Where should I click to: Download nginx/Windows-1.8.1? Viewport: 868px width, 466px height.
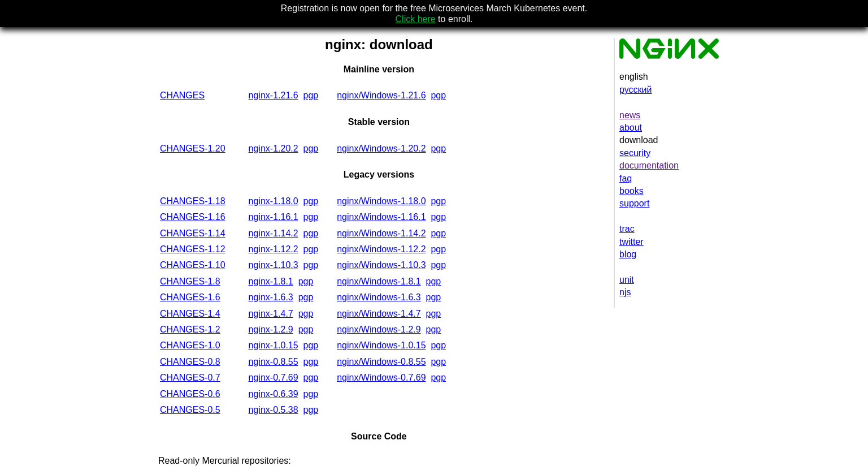click(x=379, y=282)
